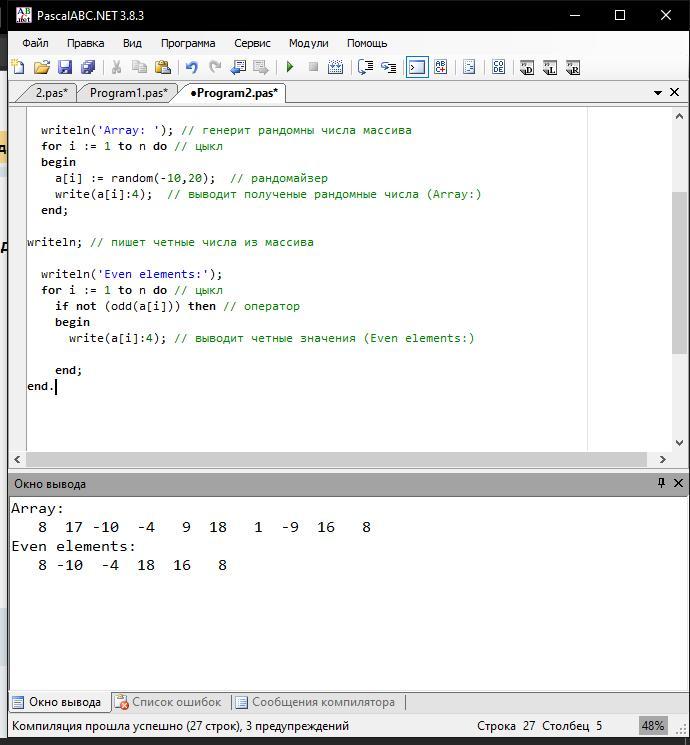
Task: Click the New file icon
Action: point(18,68)
